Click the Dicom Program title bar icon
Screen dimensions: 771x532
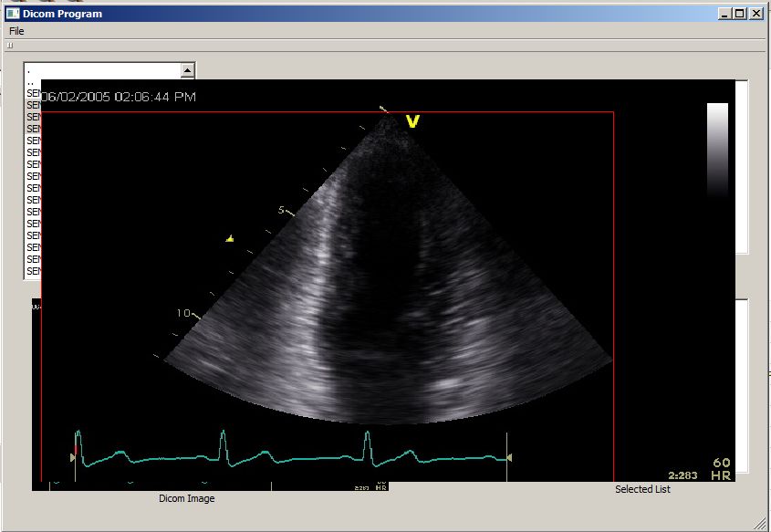coord(13,14)
